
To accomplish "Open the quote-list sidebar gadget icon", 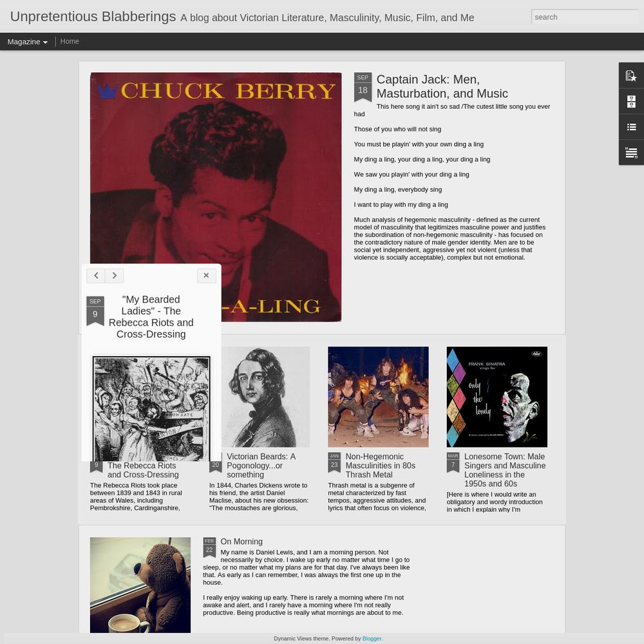I will (631, 153).
